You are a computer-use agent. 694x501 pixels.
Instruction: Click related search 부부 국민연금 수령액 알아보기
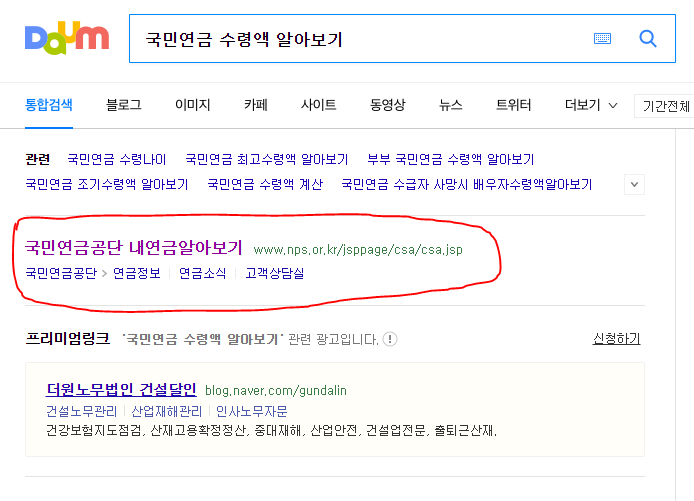(451, 159)
